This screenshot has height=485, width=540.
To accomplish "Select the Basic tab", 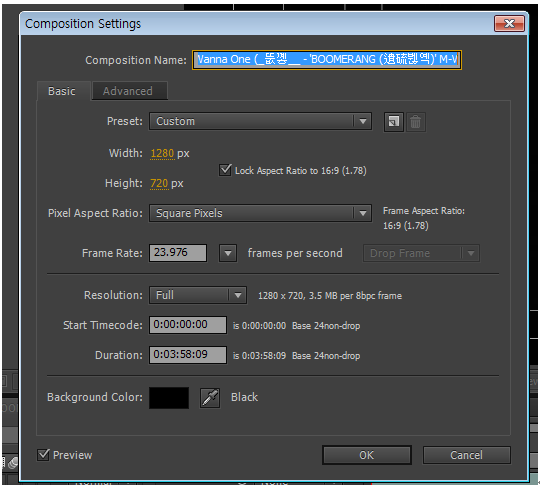I will (x=63, y=91).
